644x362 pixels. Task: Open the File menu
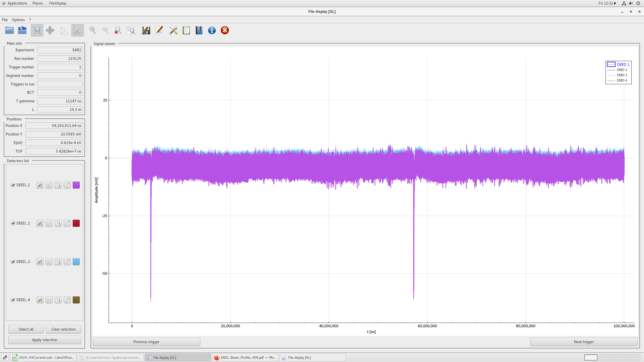[x=5, y=20]
